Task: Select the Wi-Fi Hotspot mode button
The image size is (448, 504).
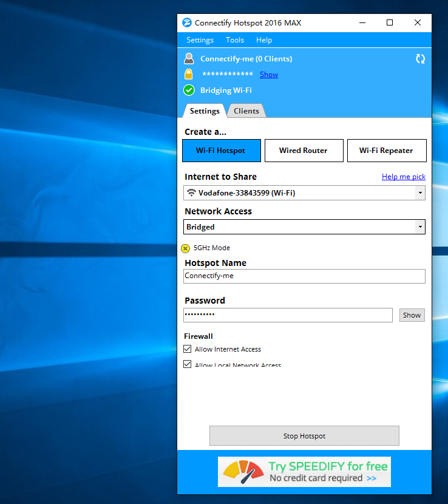Action: [222, 151]
